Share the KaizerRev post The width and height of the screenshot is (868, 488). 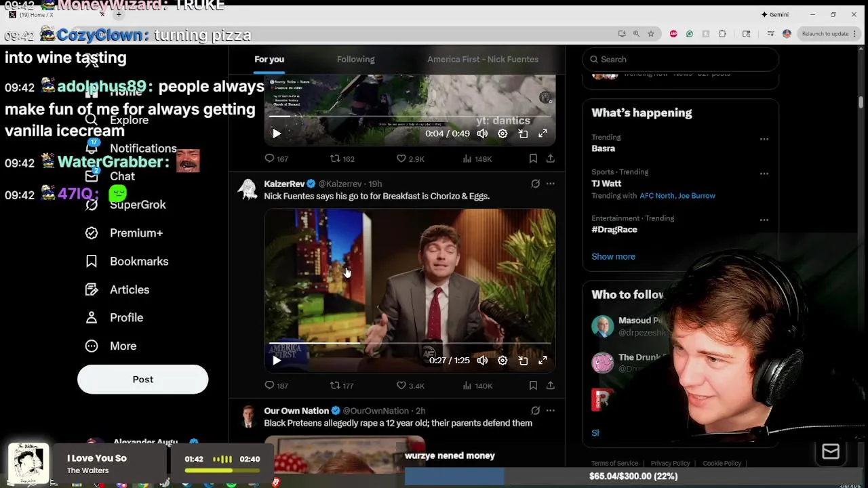(551, 386)
